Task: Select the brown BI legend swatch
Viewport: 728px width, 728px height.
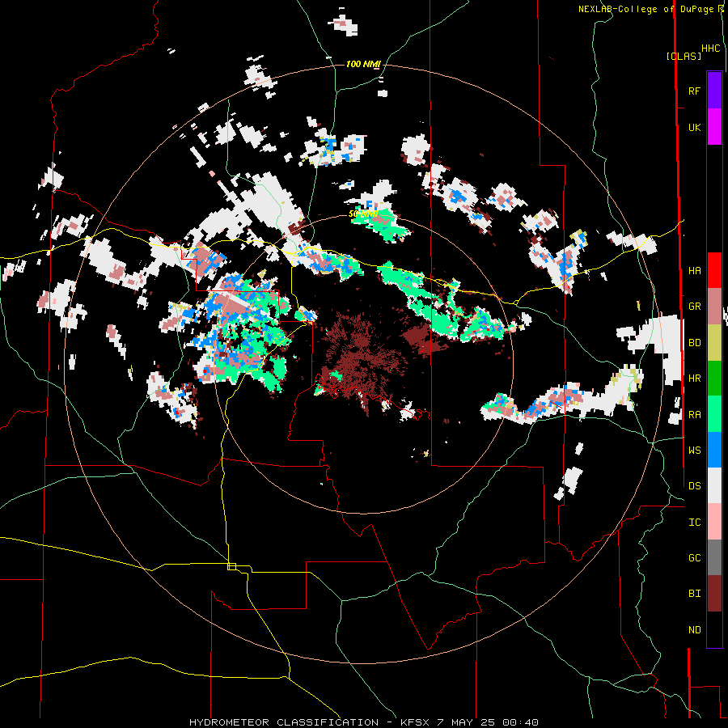Action: coord(714,594)
